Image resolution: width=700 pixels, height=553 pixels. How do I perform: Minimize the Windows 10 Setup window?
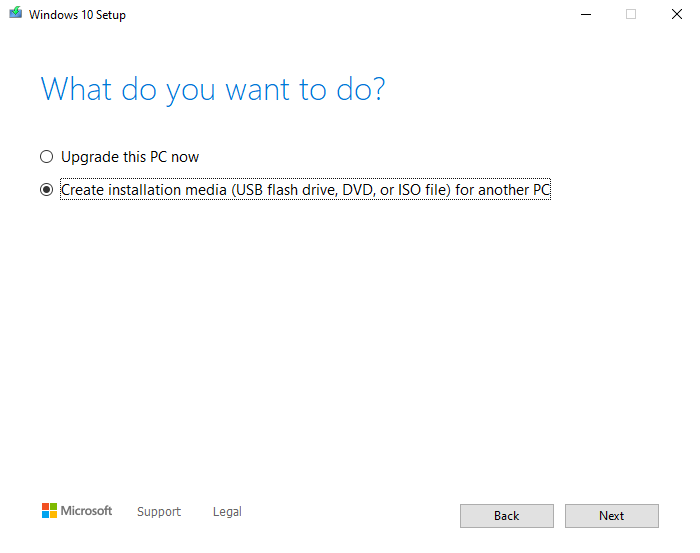586,14
